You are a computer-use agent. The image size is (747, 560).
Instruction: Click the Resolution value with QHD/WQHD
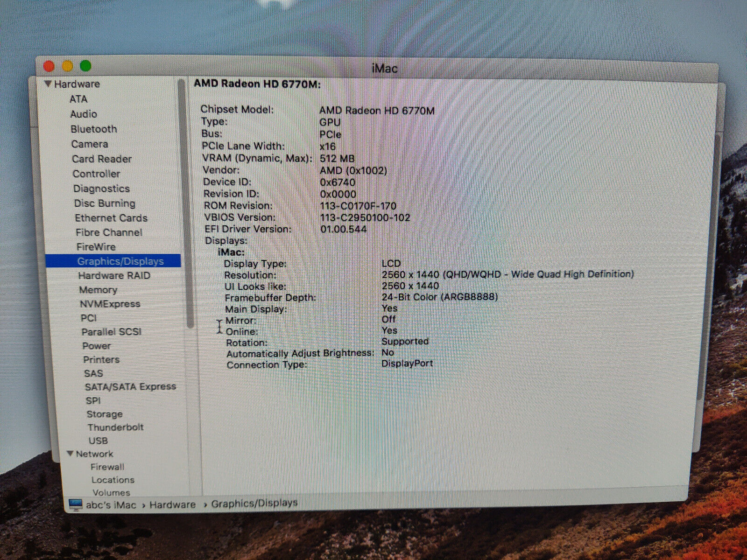click(508, 274)
